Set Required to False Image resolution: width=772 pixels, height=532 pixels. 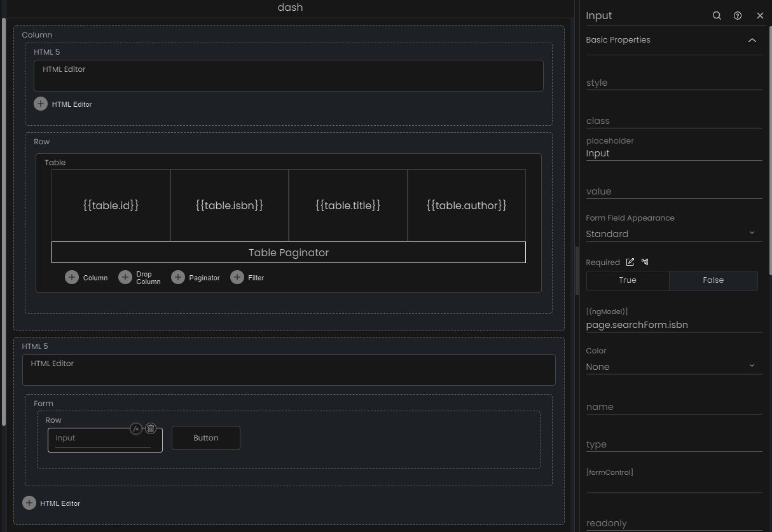(713, 280)
